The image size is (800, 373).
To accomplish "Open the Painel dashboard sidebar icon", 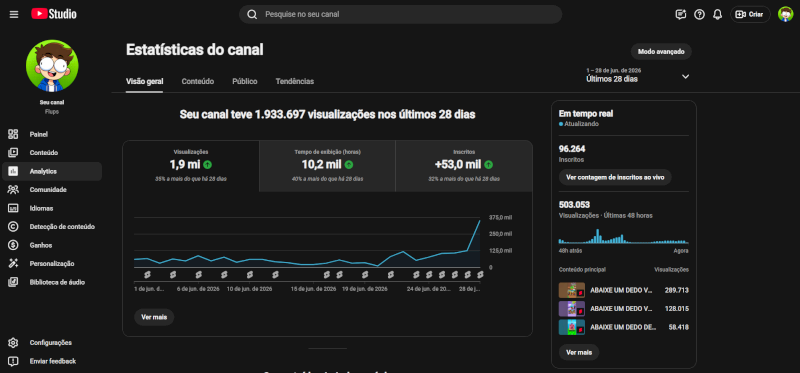I will [13, 134].
